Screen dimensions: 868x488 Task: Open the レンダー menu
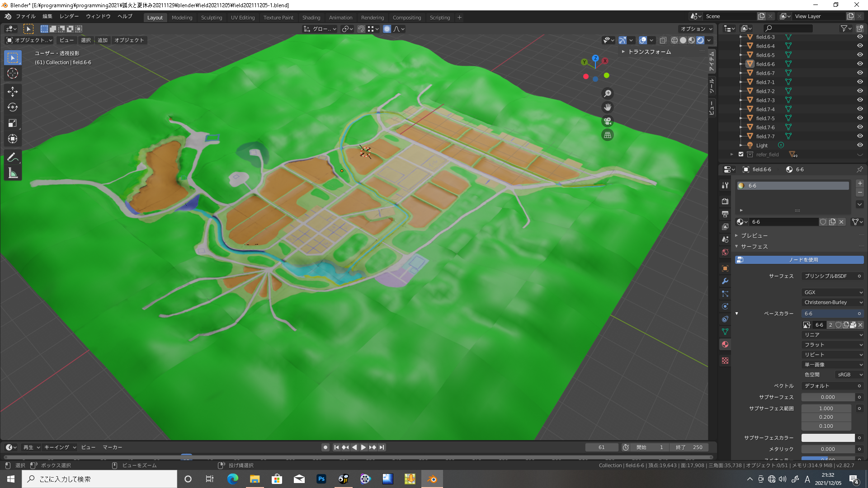[69, 16]
